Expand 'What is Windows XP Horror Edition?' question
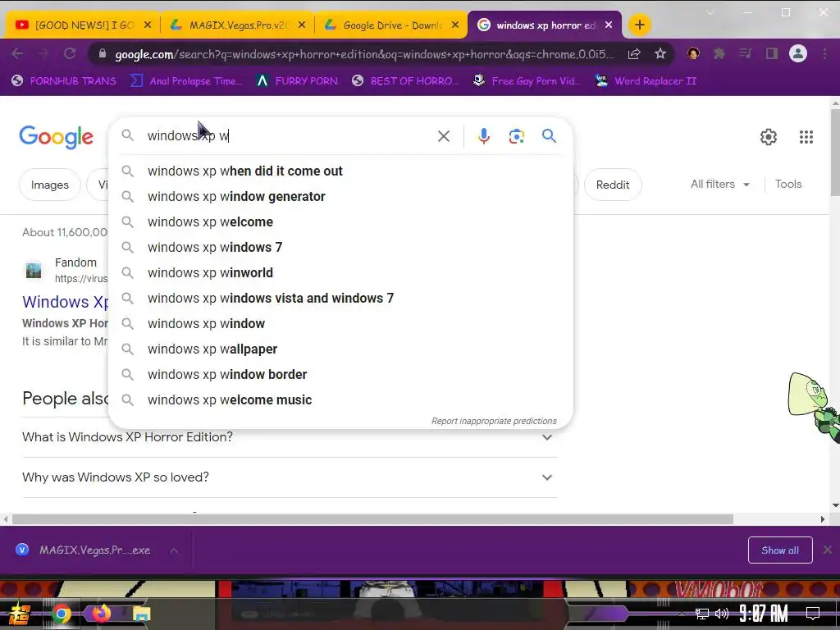840x630 pixels. click(x=290, y=437)
